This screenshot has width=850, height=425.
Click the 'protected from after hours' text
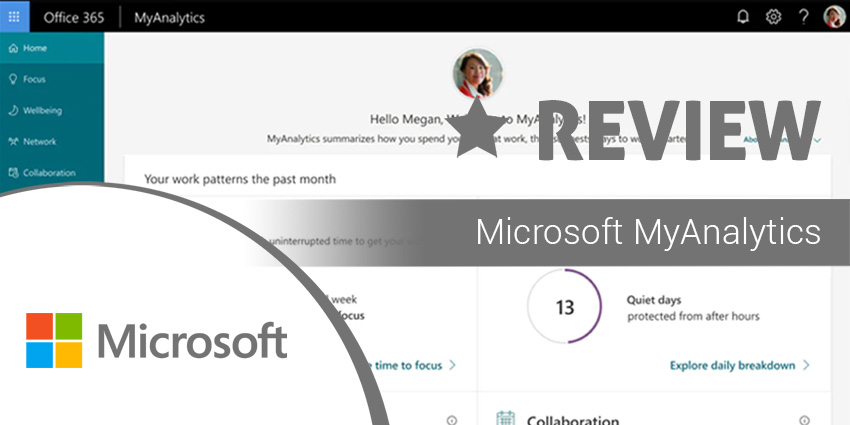[693, 316]
